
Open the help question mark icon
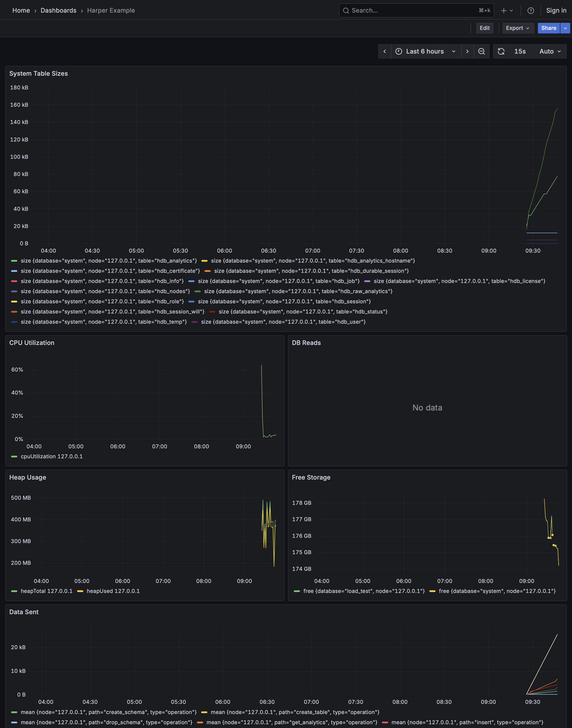(531, 10)
